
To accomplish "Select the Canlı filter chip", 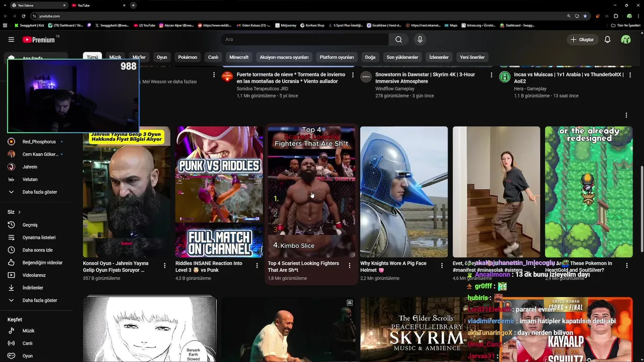I will pos(213,57).
